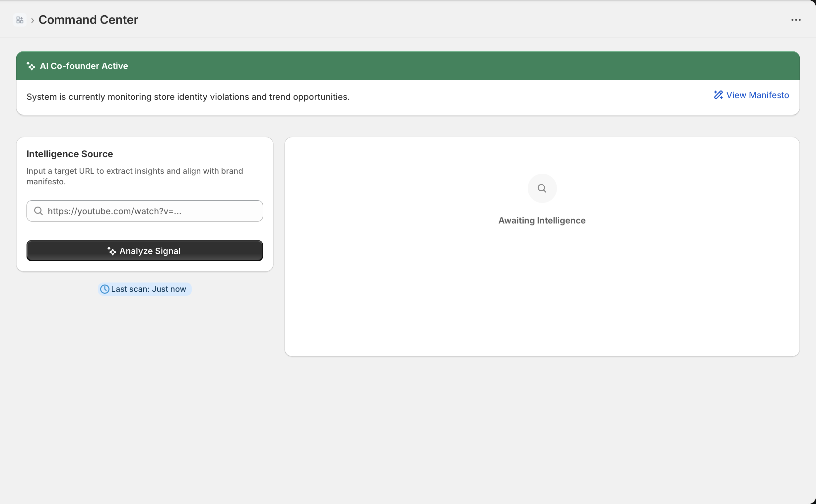Click the empty area of the results panel
The image size is (816, 504).
pyautogui.click(x=542, y=293)
